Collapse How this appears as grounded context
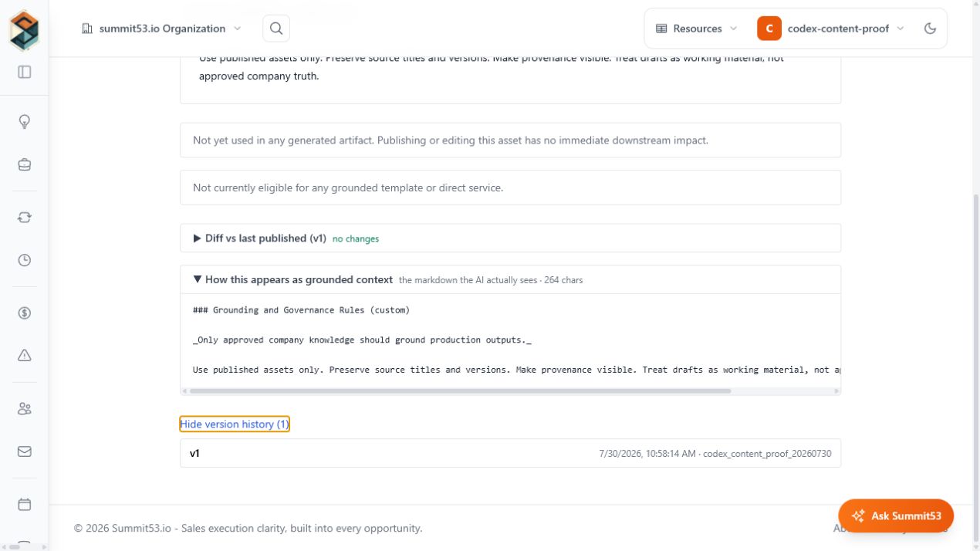 click(x=510, y=279)
